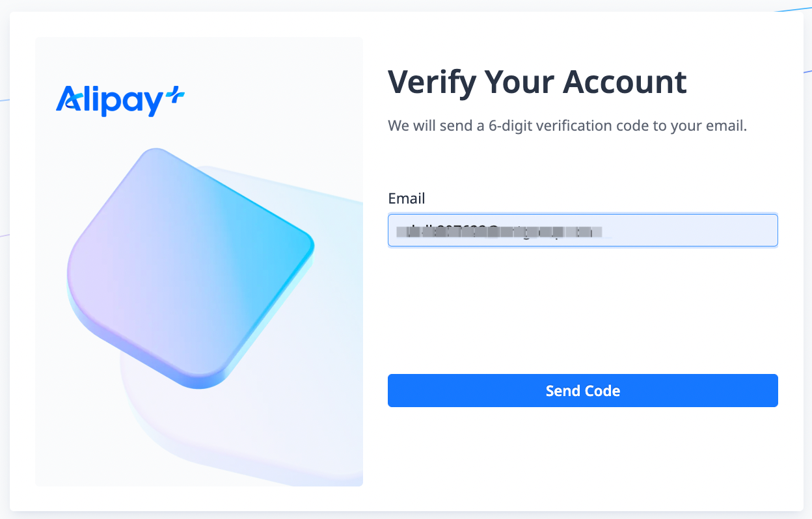The height and width of the screenshot is (519, 812).
Task: Click the blurred email address text
Action: tap(501, 231)
